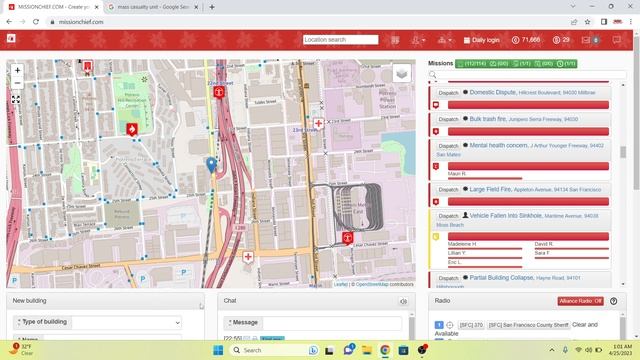This screenshot has height=360, width=640.
Task: Toggle Alliance Radio Off button
Action: (580, 301)
